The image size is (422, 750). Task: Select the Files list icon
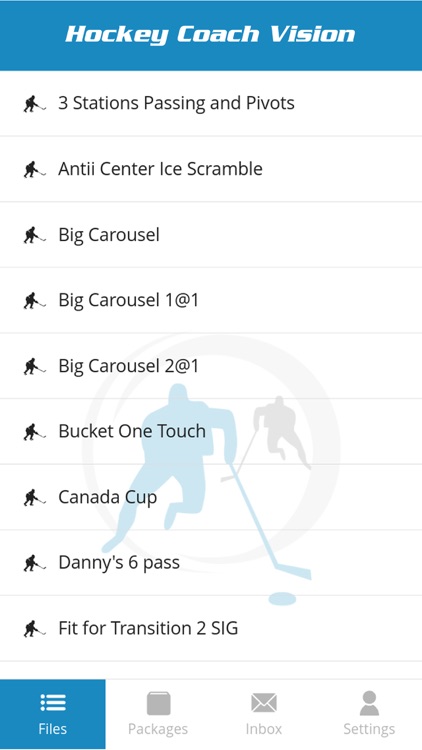(53, 703)
